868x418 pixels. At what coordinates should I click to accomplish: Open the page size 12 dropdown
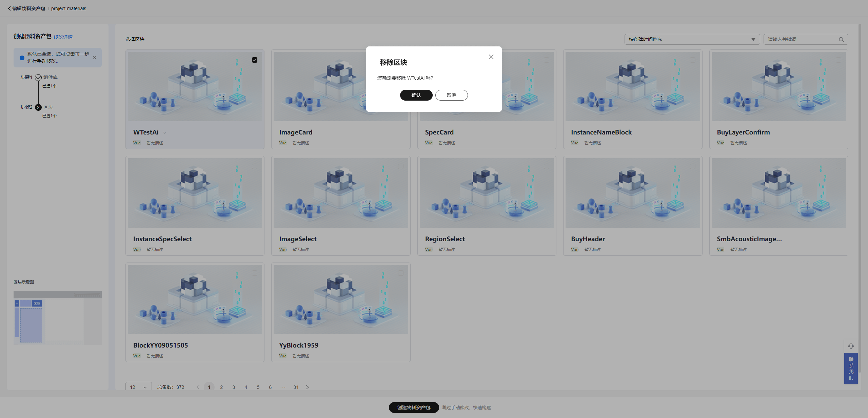coord(138,387)
